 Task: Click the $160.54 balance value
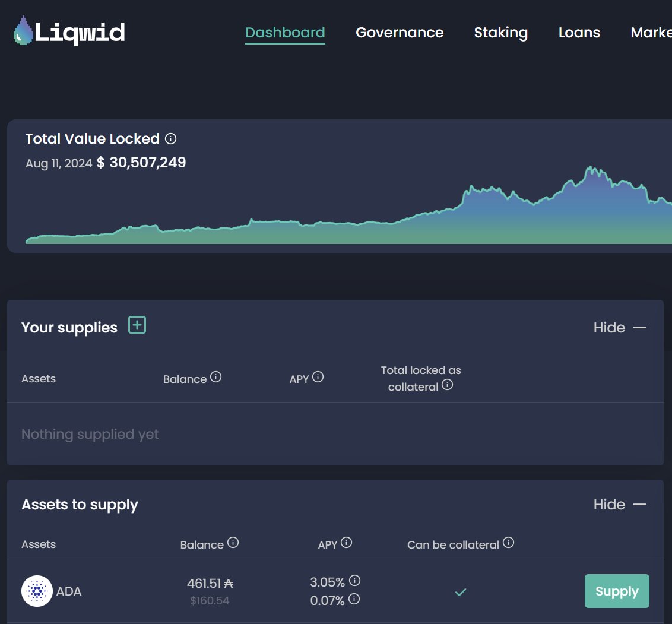(x=210, y=600)
